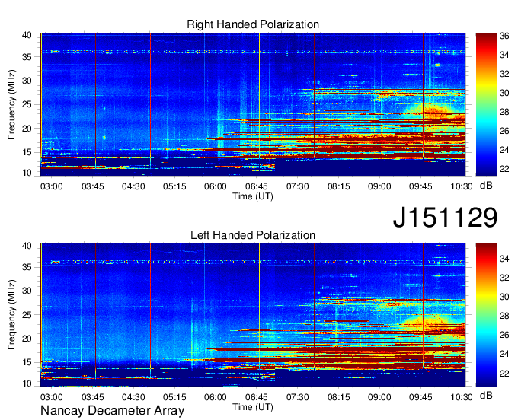Image resolution: width=518 pixels, height=420 pixels.
Task: Click the 04:30 time tick under the bottom plot
Action: (x=133, y=397)
